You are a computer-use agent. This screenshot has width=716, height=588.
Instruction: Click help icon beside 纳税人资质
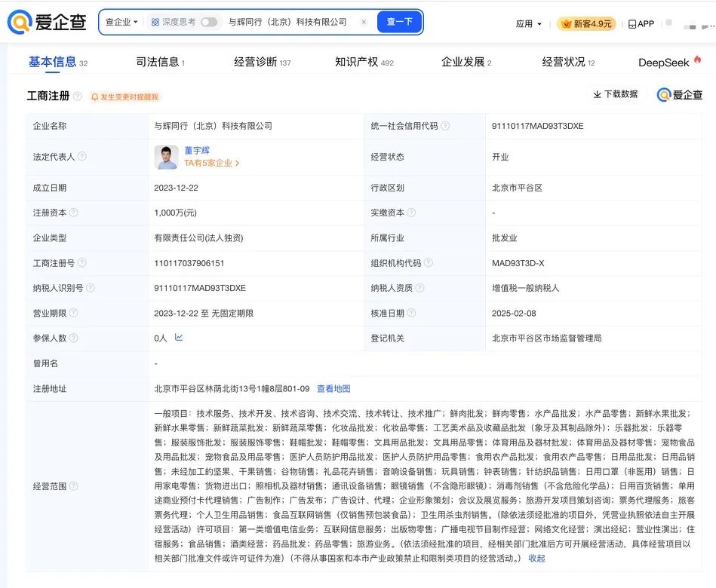point(419,288)
